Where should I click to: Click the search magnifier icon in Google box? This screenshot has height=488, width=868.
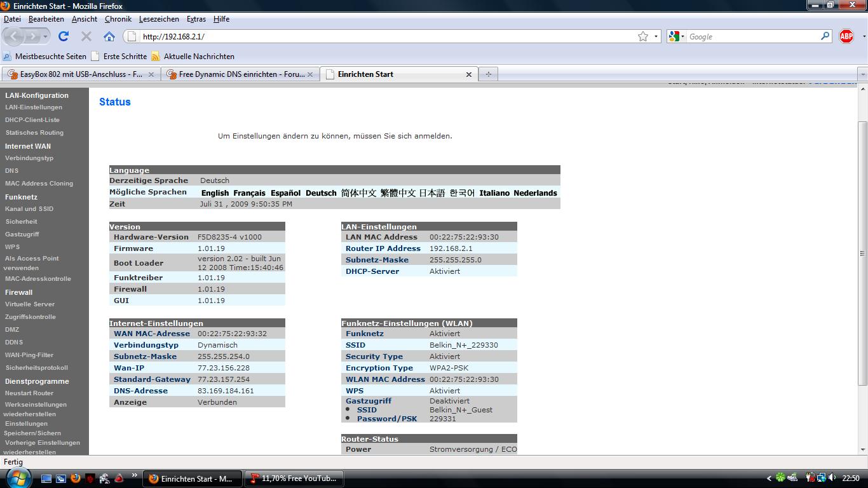tap(825, 36)
